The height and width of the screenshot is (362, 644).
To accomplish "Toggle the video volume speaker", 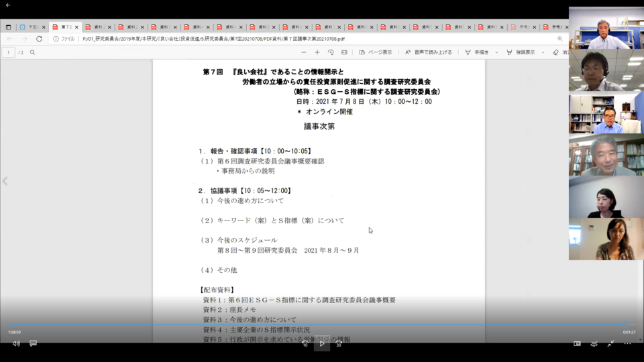I will pyautogui.click(x=16, y=343).
